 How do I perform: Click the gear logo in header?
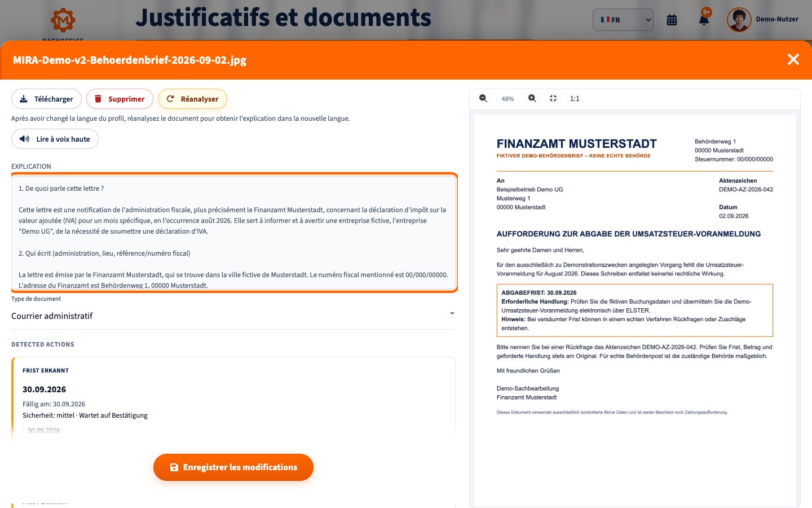tap(63, 21)
